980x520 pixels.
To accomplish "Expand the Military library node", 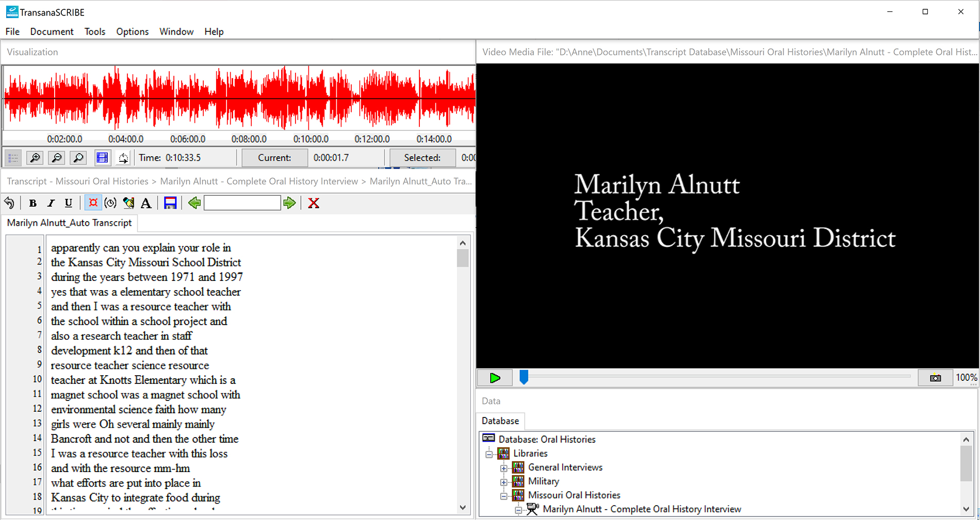I will point(504,482).
